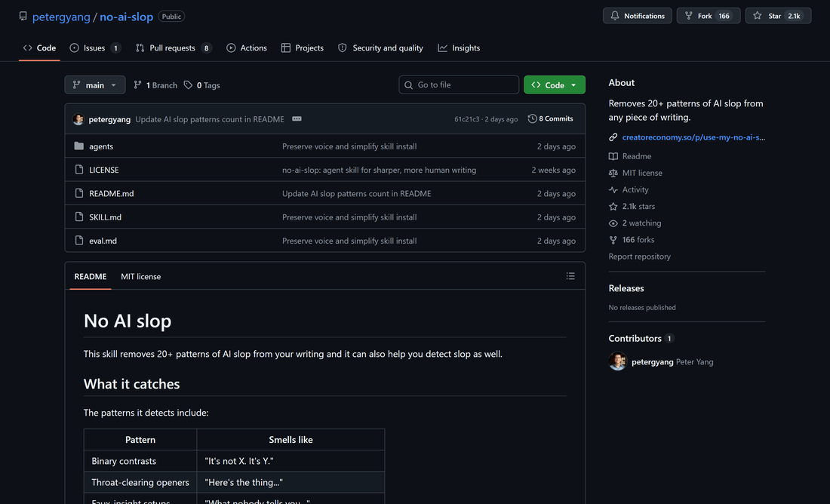Select the MIT license tab
Image resolution: width=830 pixels, height=504 pixels.
[141, 276]
